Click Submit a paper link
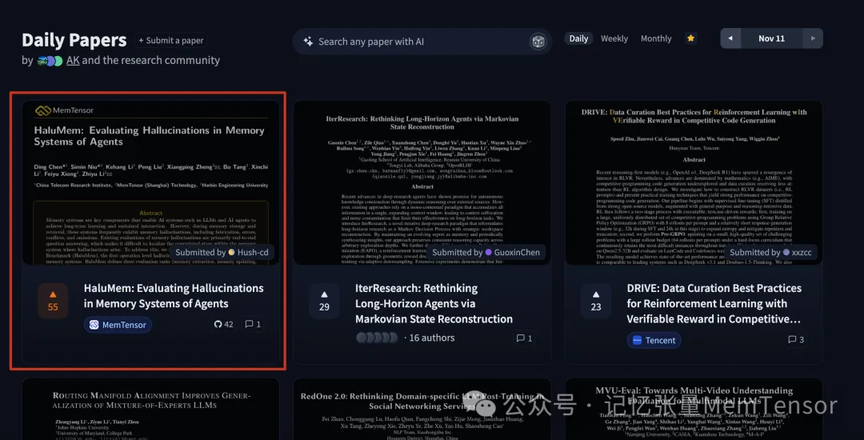Viewport: 864px width, 440px height. [x=171, y=41]
